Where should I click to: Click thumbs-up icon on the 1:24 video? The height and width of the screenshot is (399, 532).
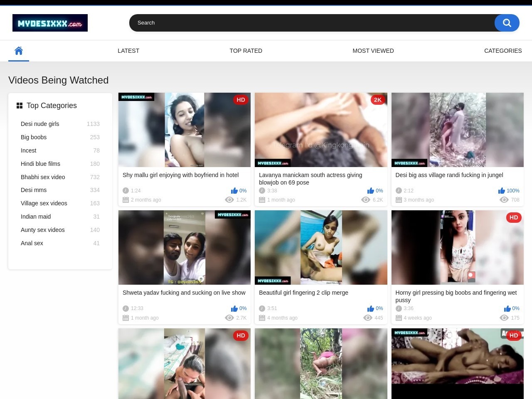(234, 191)
